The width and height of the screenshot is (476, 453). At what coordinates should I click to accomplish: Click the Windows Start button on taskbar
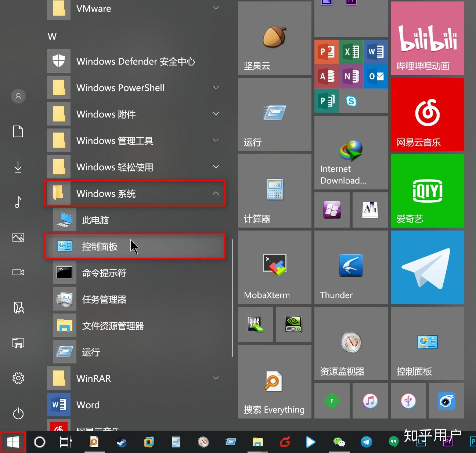[x=13, y=442]
